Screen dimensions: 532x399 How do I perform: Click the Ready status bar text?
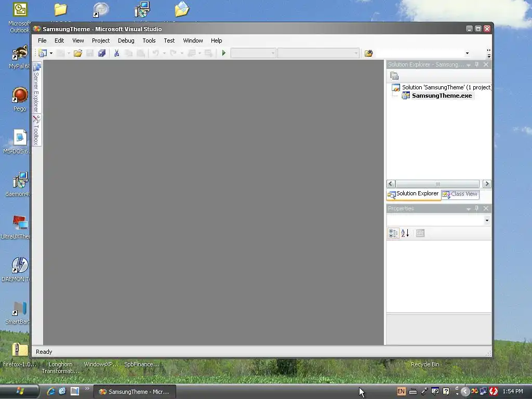pos(44,352)
